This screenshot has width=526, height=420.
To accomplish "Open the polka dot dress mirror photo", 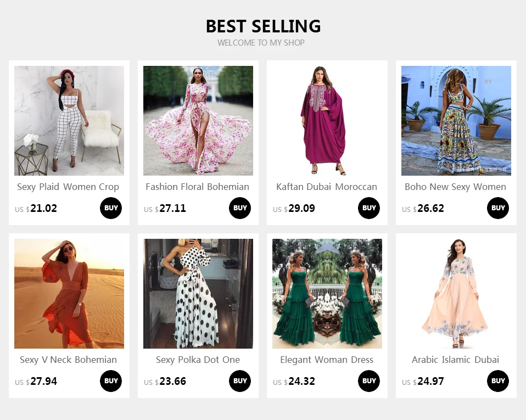I will pyautogui.click(x=198, y=294).
